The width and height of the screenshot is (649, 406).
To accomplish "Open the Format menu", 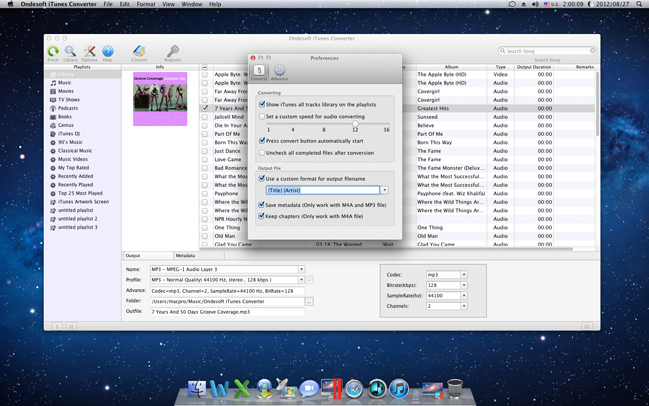I will pyautogui.click(x=146, y=4).
